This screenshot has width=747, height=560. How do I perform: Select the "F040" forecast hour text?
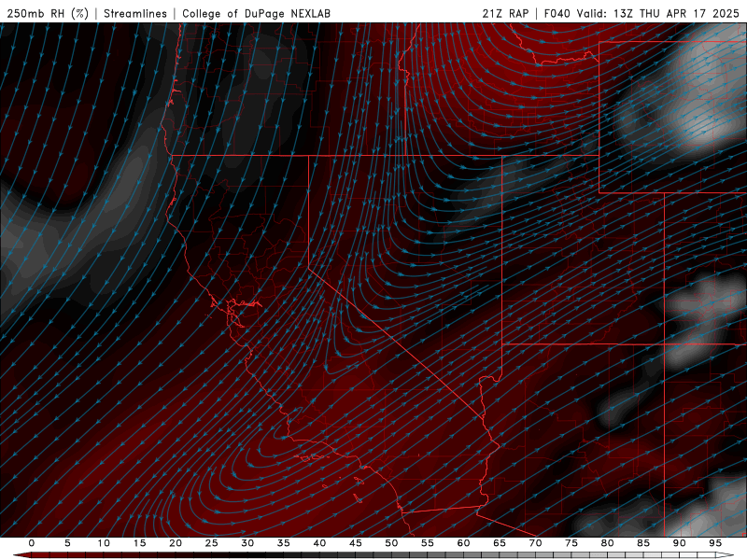pos(557,13)
